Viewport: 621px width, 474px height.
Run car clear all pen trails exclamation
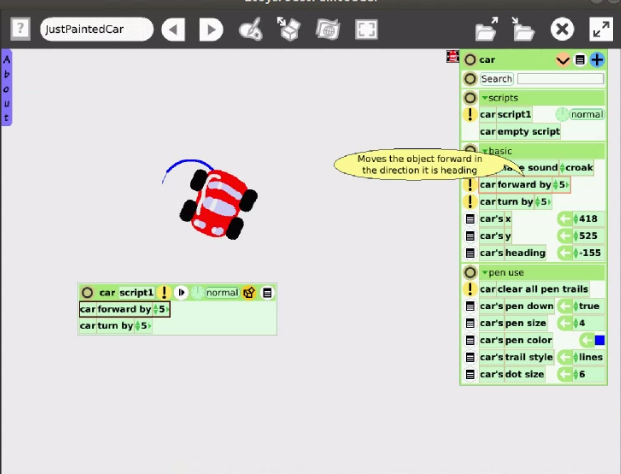470,289
